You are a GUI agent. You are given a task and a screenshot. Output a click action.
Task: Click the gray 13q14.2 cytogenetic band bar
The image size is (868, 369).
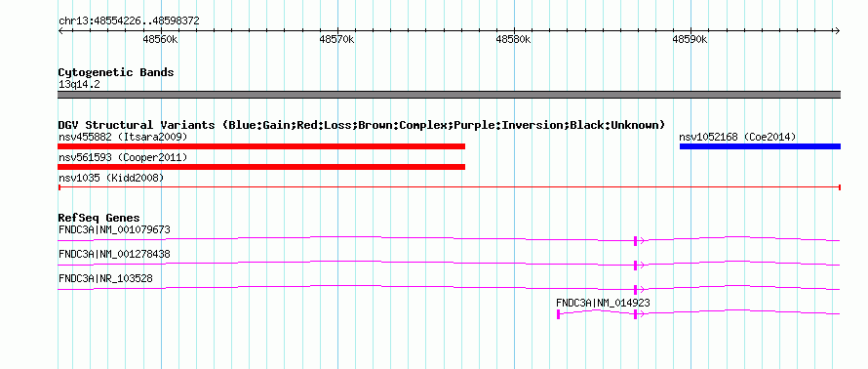tap(449, 95)
